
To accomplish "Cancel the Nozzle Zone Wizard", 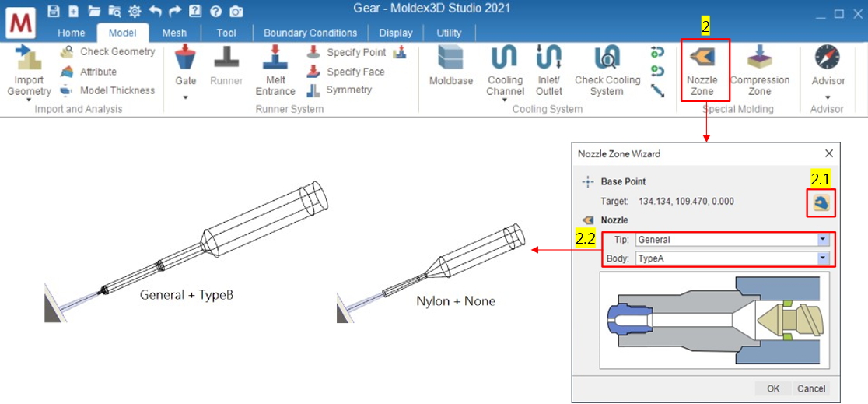I will click(x=811, y=388).
